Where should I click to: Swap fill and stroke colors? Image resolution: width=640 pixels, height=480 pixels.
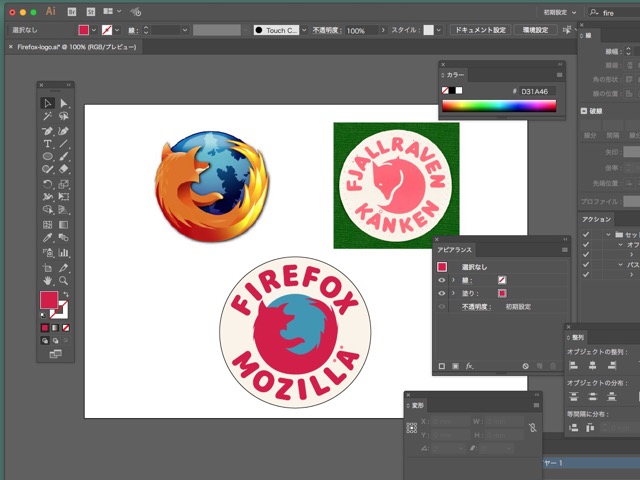(66, 294)
